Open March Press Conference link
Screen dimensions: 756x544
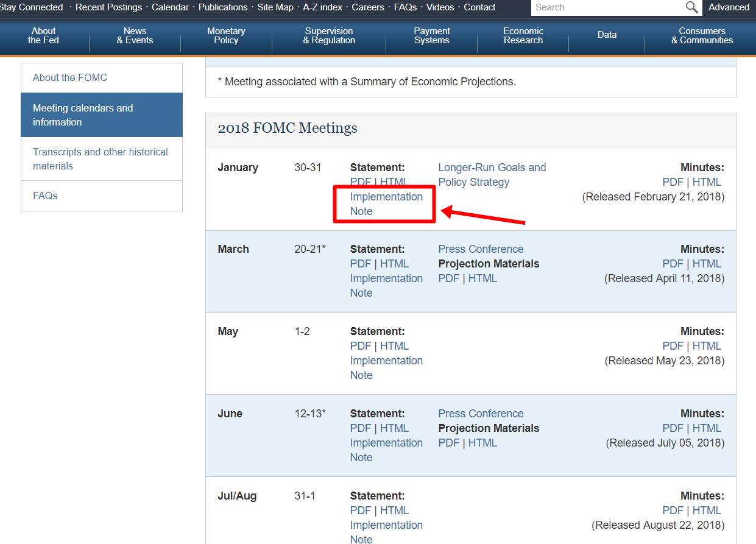481,249
